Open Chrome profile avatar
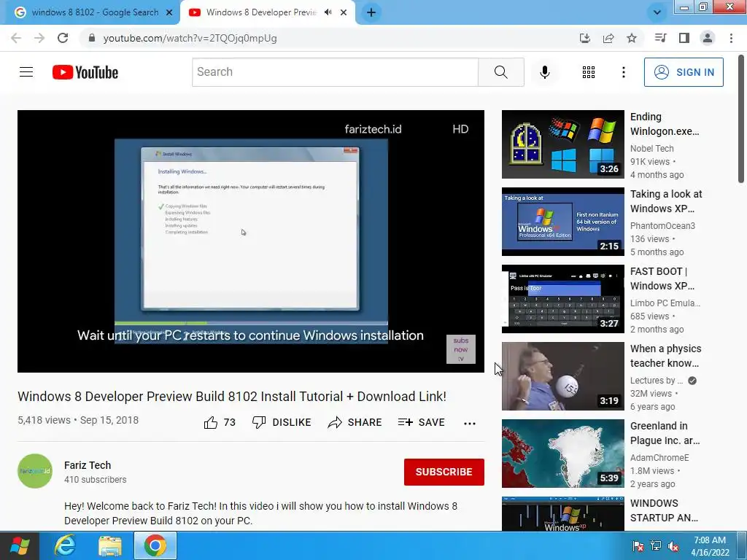Viewport: 747px width, 560px height. (x=708, y=38)
